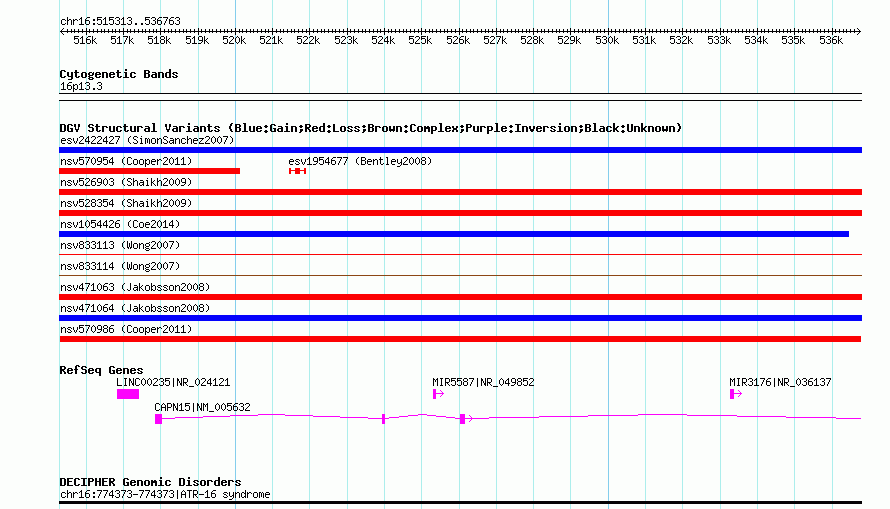This screenshot has height=509, width=890.
Task: Open nsv570954 (Cooper2011) label
Action: coord(126,161)
